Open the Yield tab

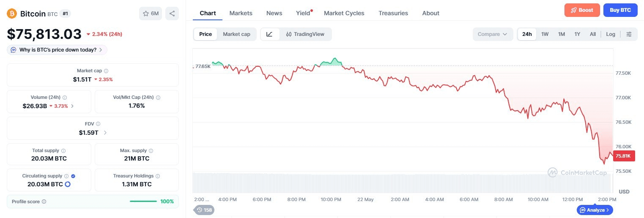304,13
